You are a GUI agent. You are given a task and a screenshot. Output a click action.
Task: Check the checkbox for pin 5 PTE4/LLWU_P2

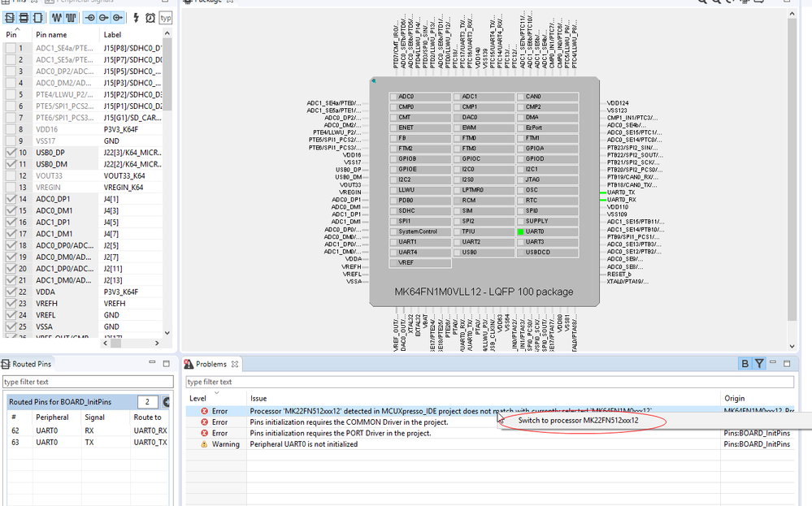[11, 95]
